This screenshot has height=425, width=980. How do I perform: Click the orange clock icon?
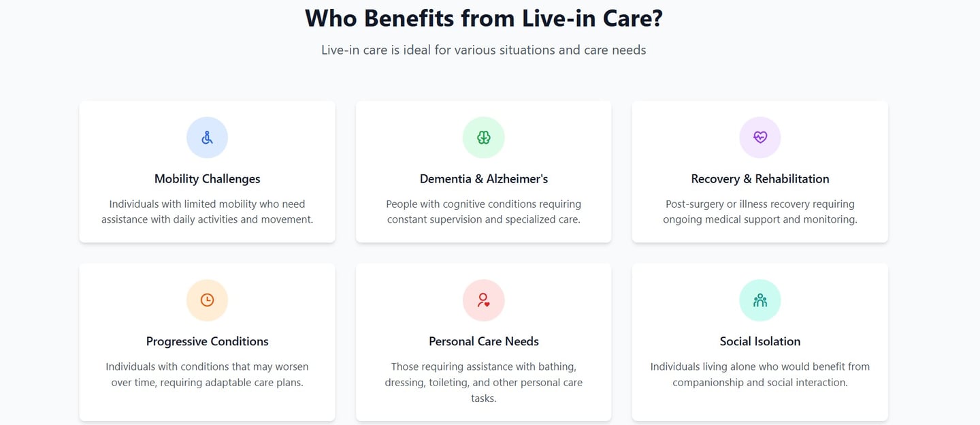pos(207,300)
